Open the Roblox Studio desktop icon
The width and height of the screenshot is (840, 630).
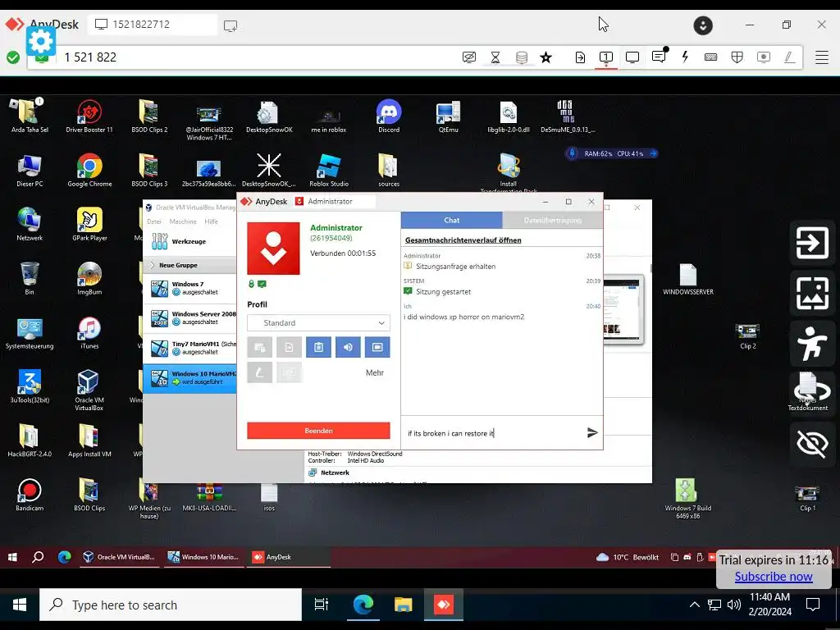point(329,171)
